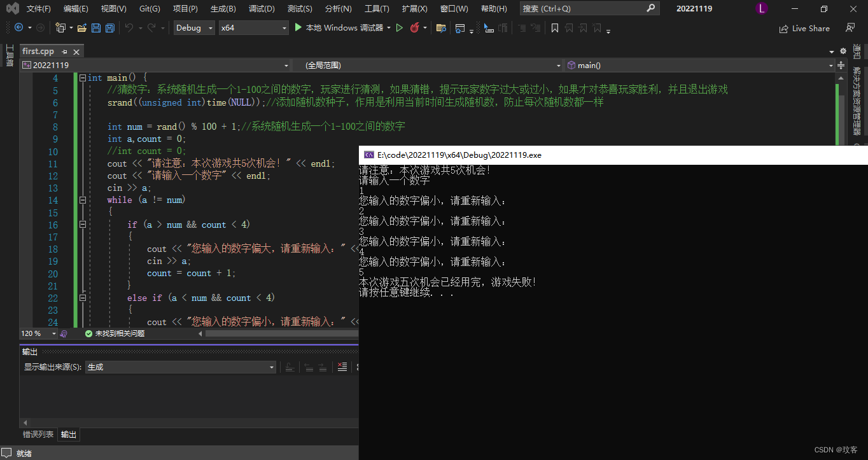Click the Live Share button
868x460 pixels.
804,29
